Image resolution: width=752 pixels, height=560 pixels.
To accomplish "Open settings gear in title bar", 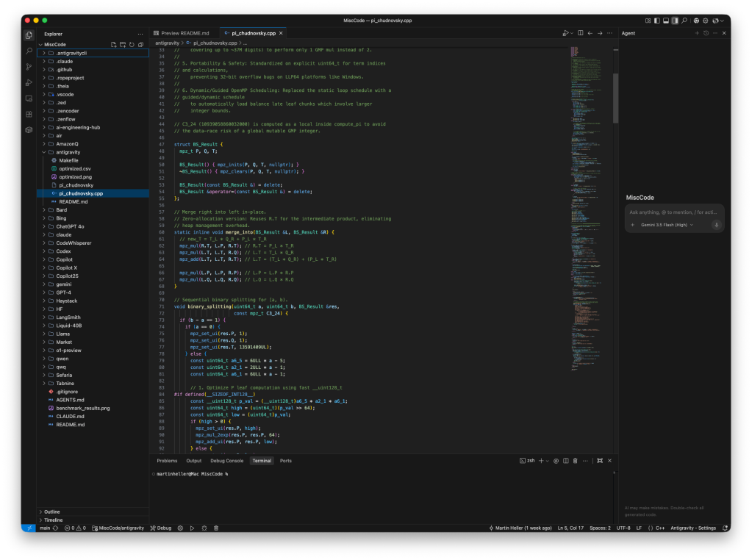I will coord(705,21).
